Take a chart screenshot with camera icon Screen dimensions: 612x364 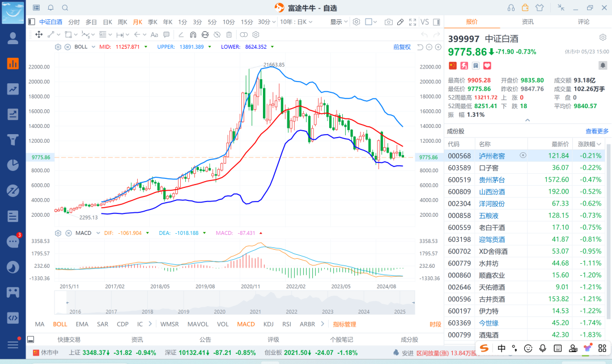click(388, 22)
